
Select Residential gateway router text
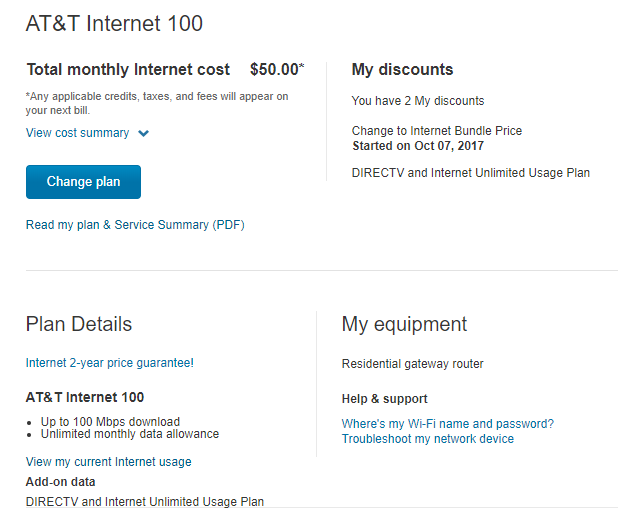412,364
